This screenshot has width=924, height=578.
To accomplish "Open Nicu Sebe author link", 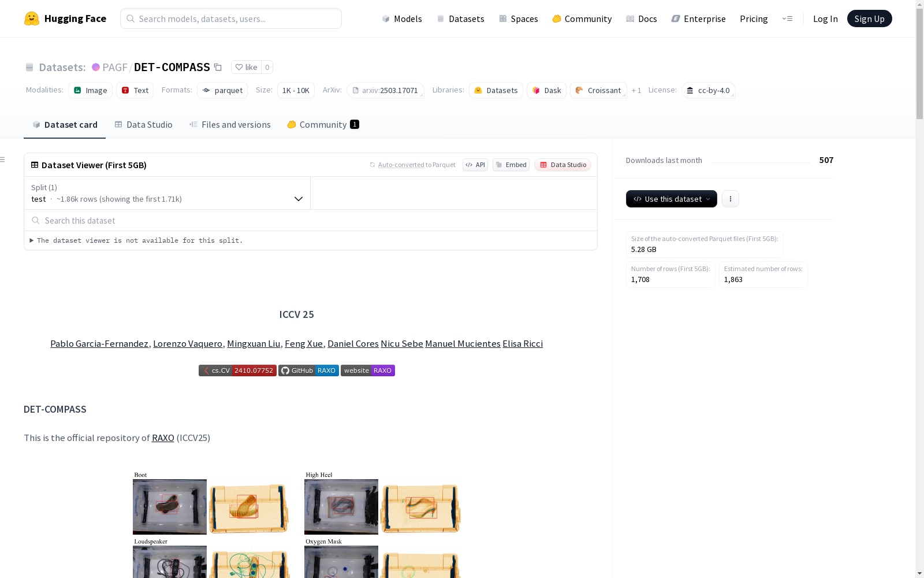I will click(x=402, y=343).
